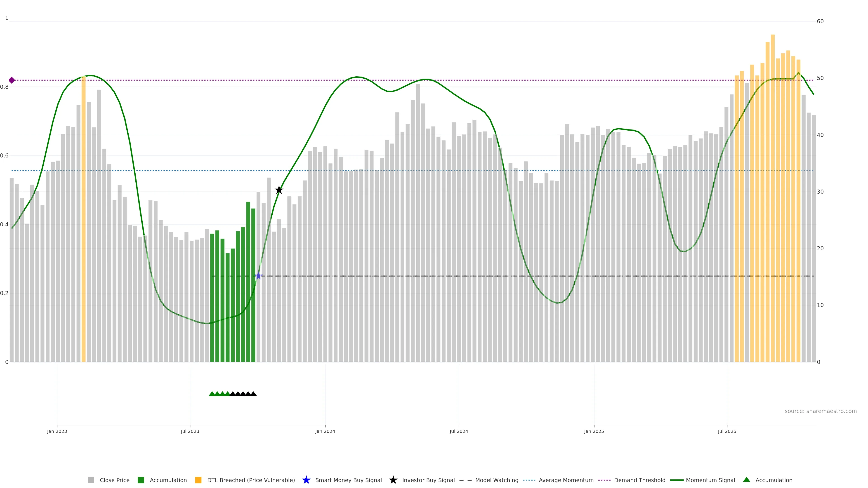Click the orange bar near Jan 2023 peak

84,219
